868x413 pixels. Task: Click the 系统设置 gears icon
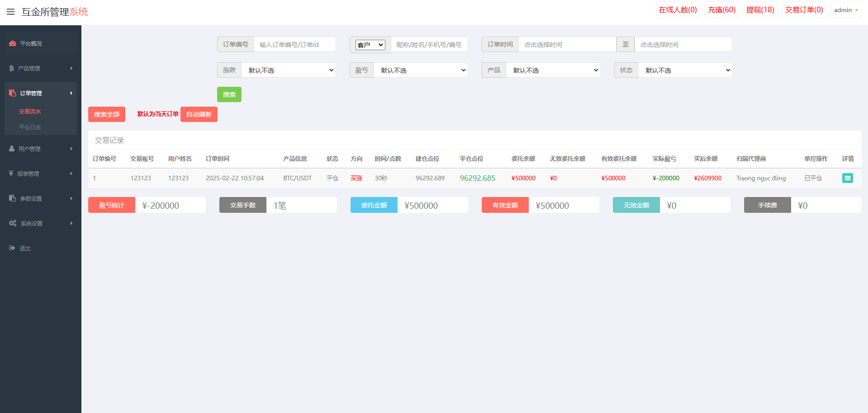pos(13,223)
